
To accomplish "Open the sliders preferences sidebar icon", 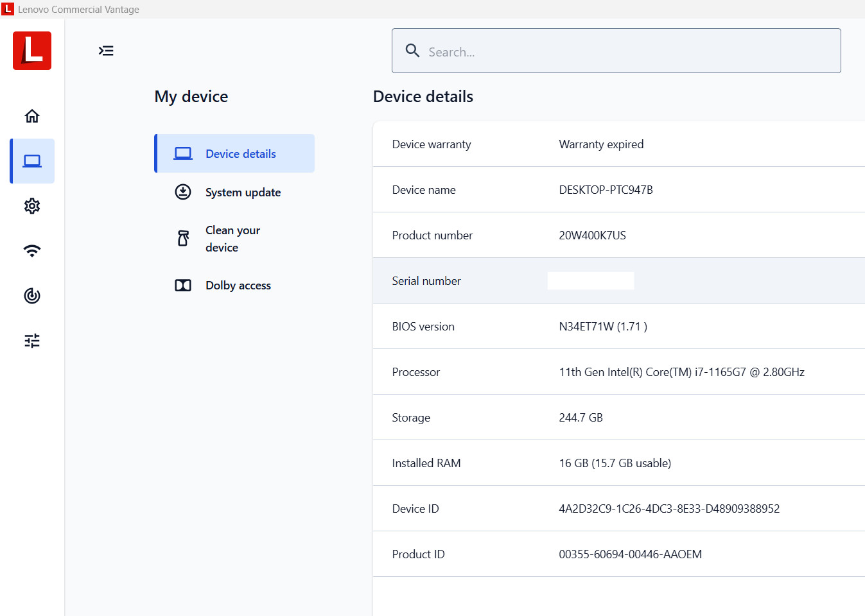I will tap(32, 341).
